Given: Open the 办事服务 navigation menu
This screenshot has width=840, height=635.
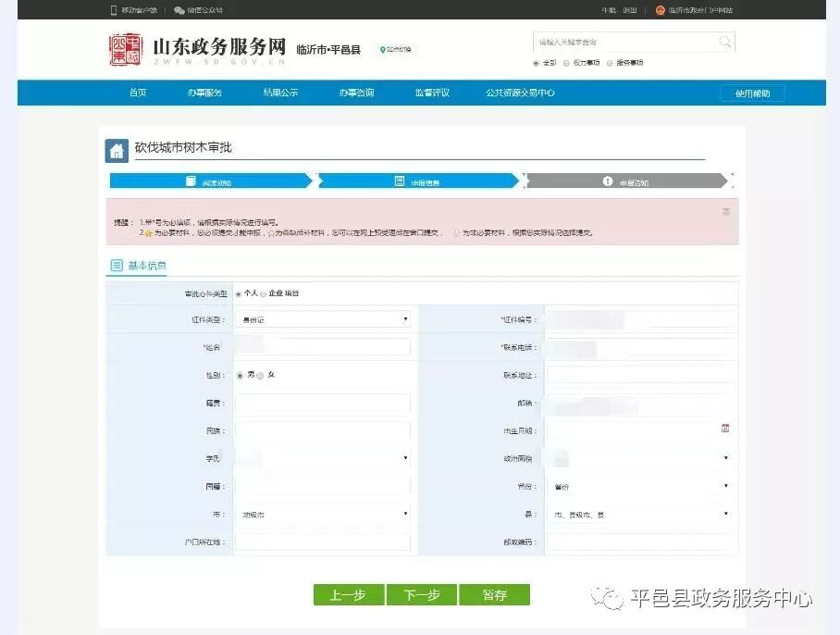Looking at the screenshot, I should tap(204, 92).
